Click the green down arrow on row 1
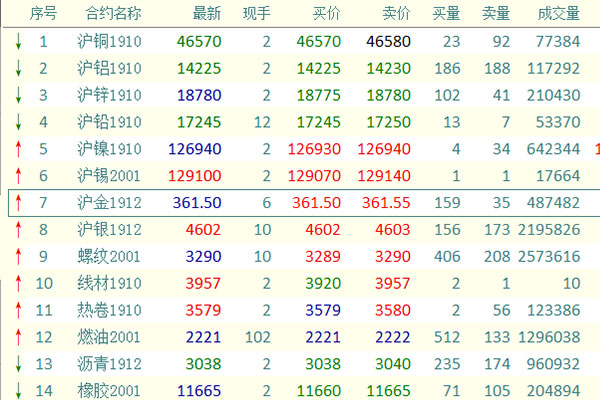The height and width of the screenshot is (400, 600). tap(18, 41)
